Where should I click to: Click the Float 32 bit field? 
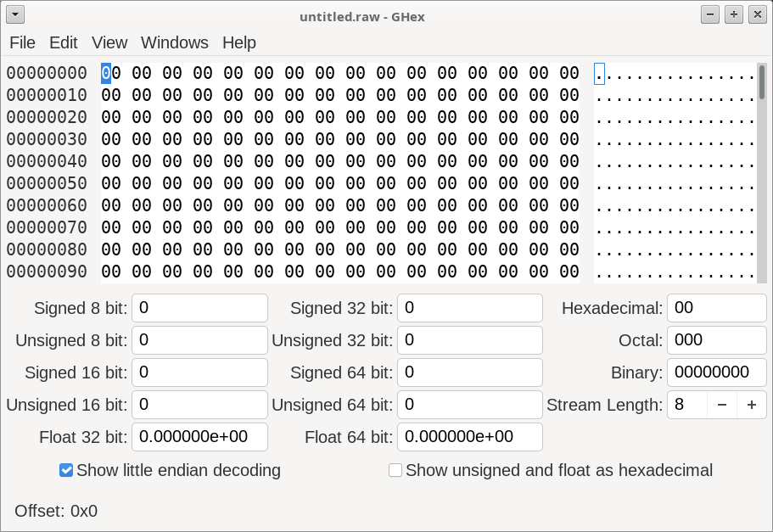click(199, 437)
